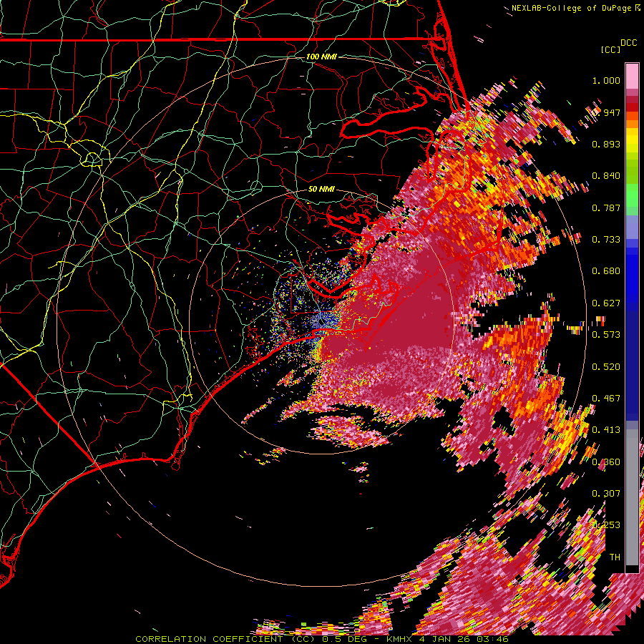The height and width of the screenshot is (644, 644).
Task: Select the 0.680 legend value
Action: (606, 271)
